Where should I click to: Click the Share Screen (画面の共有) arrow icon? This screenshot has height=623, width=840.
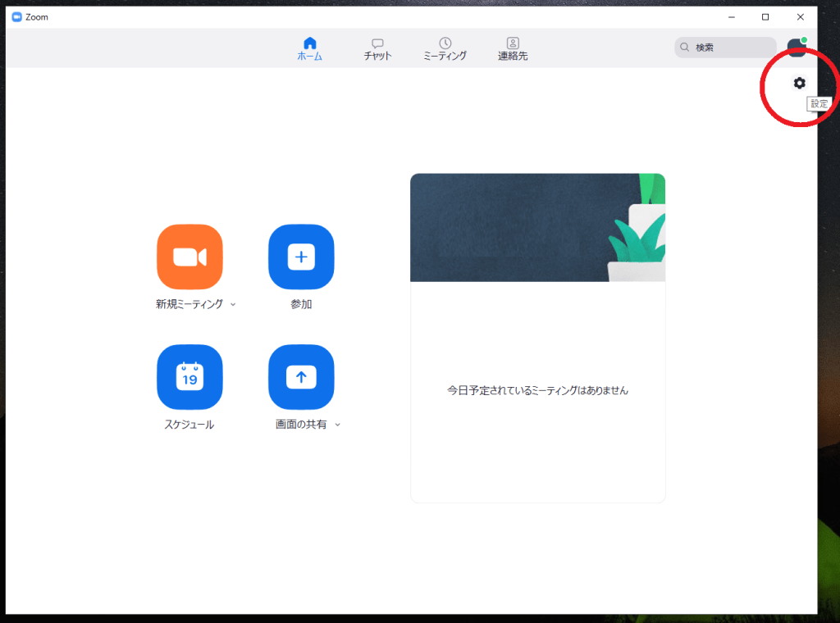click(x=301, y=377)
